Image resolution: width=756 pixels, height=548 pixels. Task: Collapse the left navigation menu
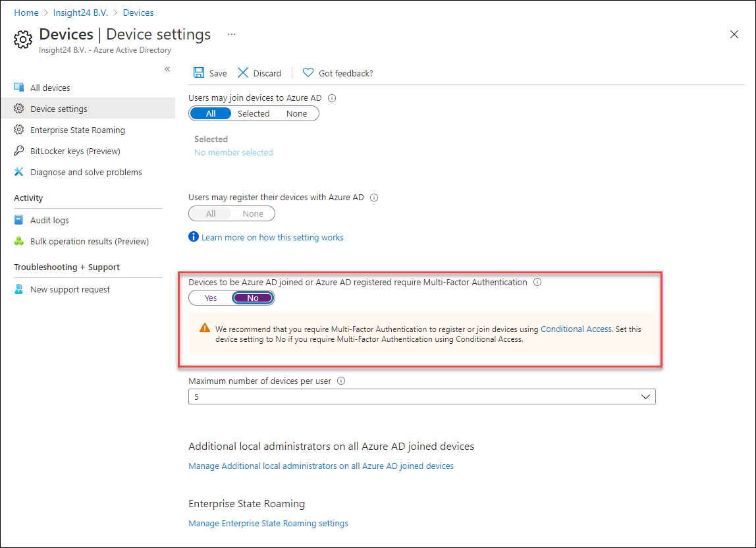tap(167, 69)
